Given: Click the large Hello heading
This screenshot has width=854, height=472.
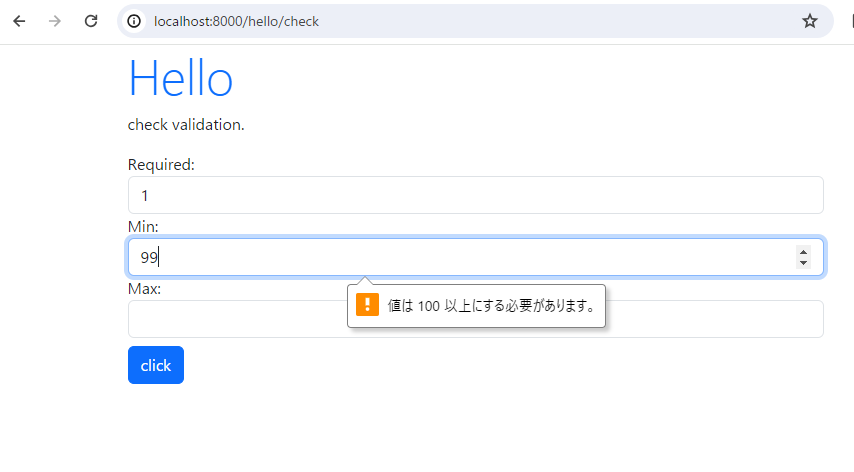Looking at the screenshot, I should (x=180, y=78).
